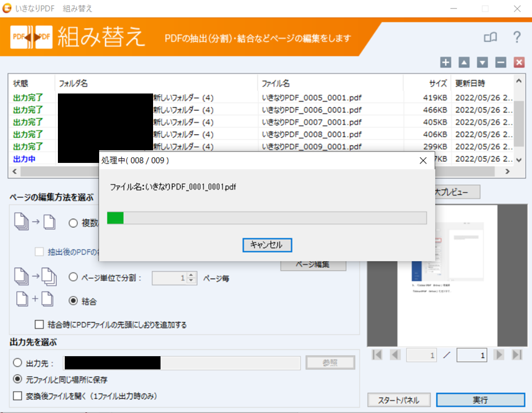This screenshot has height=413, width=532.
Task: Click the PDF page preview thumbnail
Action: [448, 275]
